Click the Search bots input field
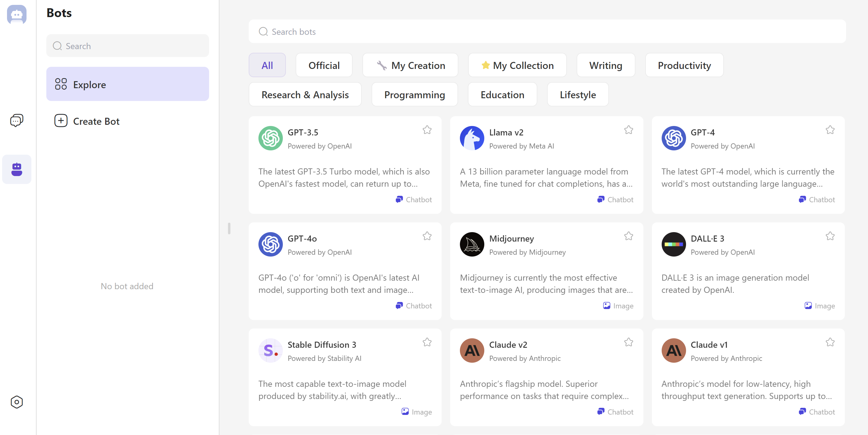The height and width of the screenshot is (435, 868). pyautogui.click(x=546, y=32)
